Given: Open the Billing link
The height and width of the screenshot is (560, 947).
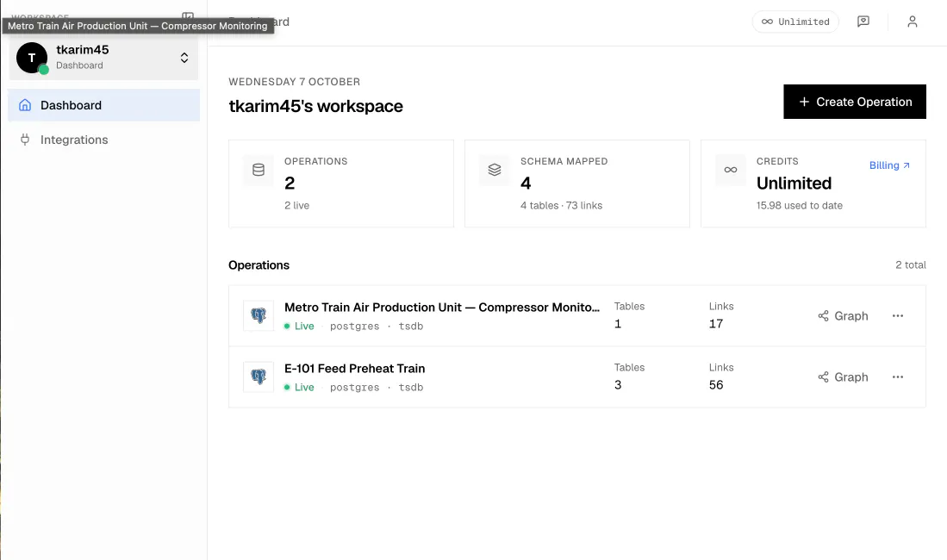Looking at the screenshot, I should click(889, 165).
